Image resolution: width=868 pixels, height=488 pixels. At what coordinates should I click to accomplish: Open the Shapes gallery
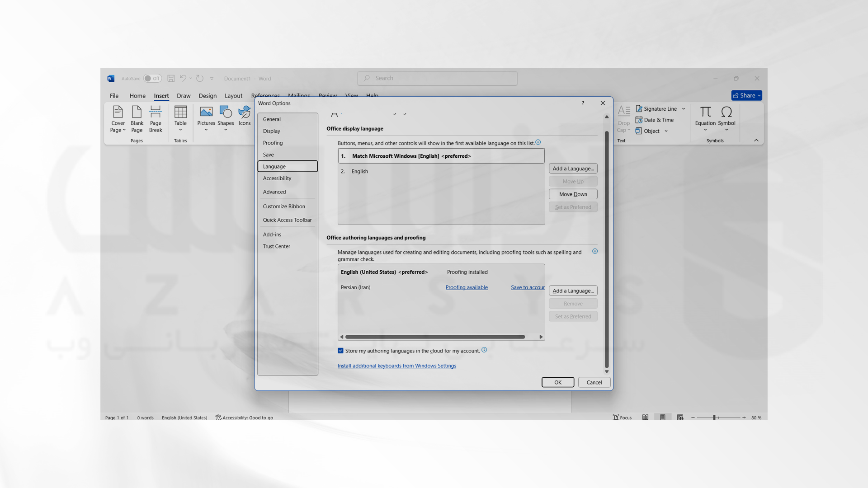pos(226,119)
